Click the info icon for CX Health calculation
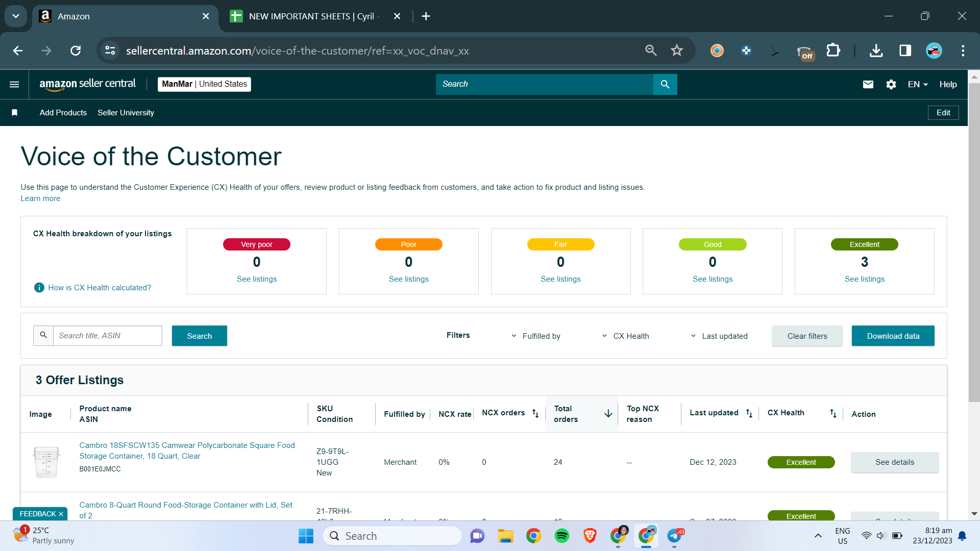 click(39, 288)
